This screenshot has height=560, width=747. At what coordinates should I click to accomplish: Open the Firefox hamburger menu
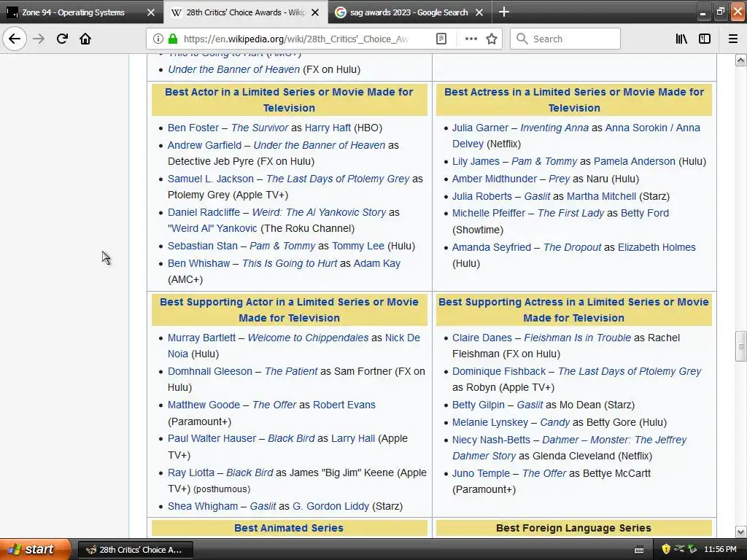(732, 39)
